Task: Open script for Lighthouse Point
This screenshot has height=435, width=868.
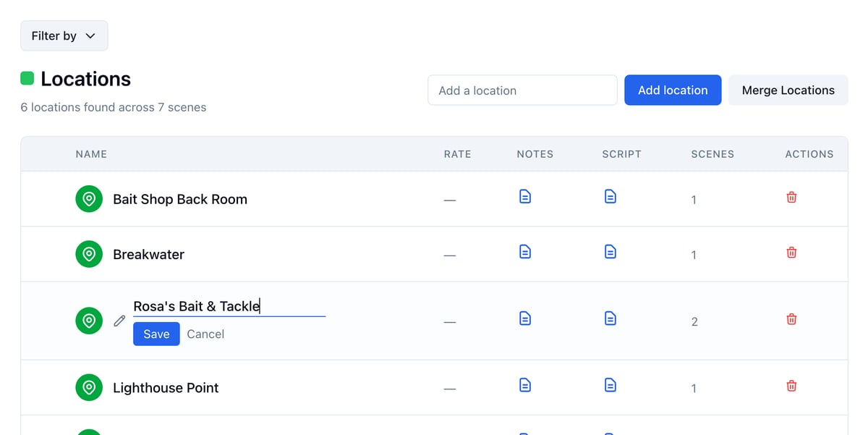Action: pos(610,384)
